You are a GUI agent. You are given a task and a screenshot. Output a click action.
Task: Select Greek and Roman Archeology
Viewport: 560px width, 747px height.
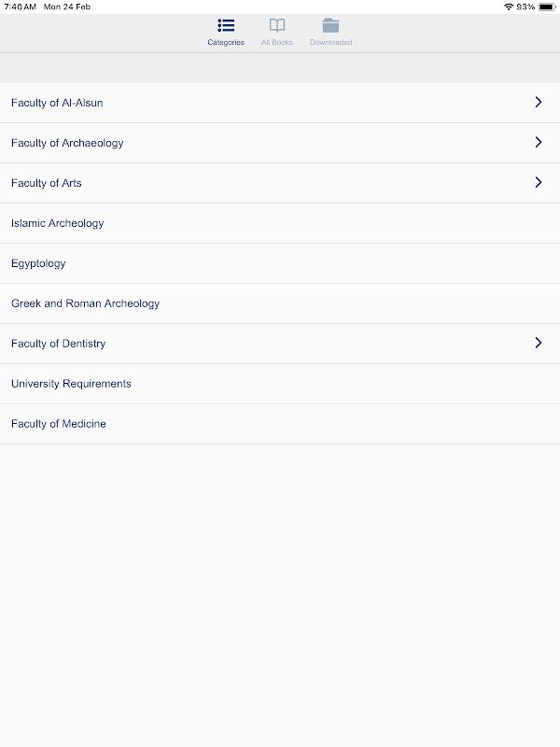coord(280,303)
